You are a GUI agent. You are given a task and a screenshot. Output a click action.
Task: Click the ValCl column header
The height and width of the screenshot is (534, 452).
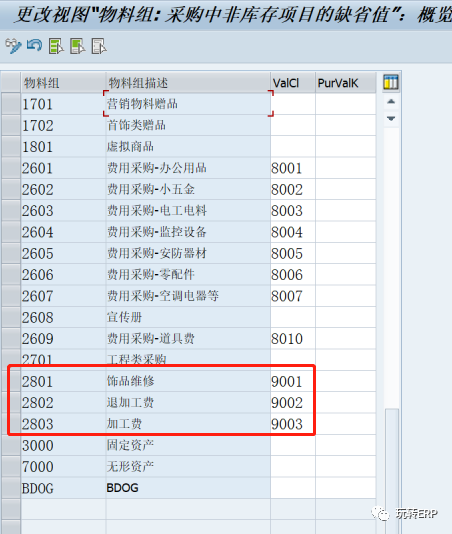(x=293, y=82)
